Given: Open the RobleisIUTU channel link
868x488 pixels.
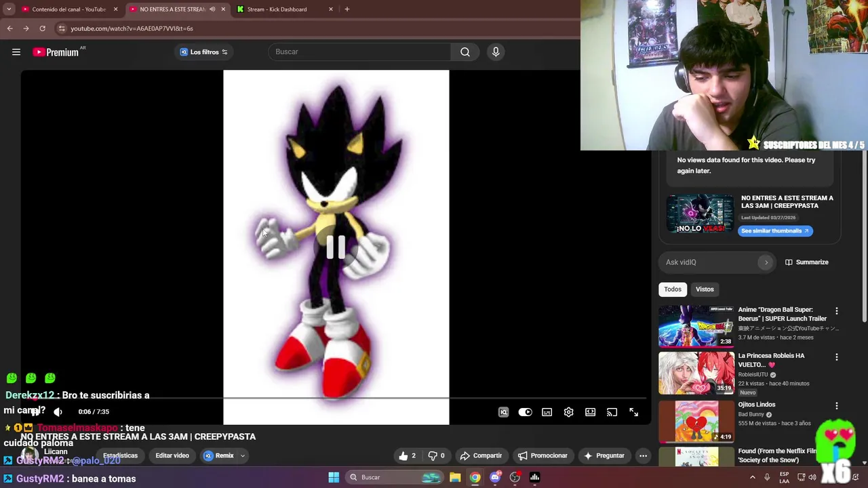Looking at the screenshot, I should pyautogui.click(x=753, y=375).
